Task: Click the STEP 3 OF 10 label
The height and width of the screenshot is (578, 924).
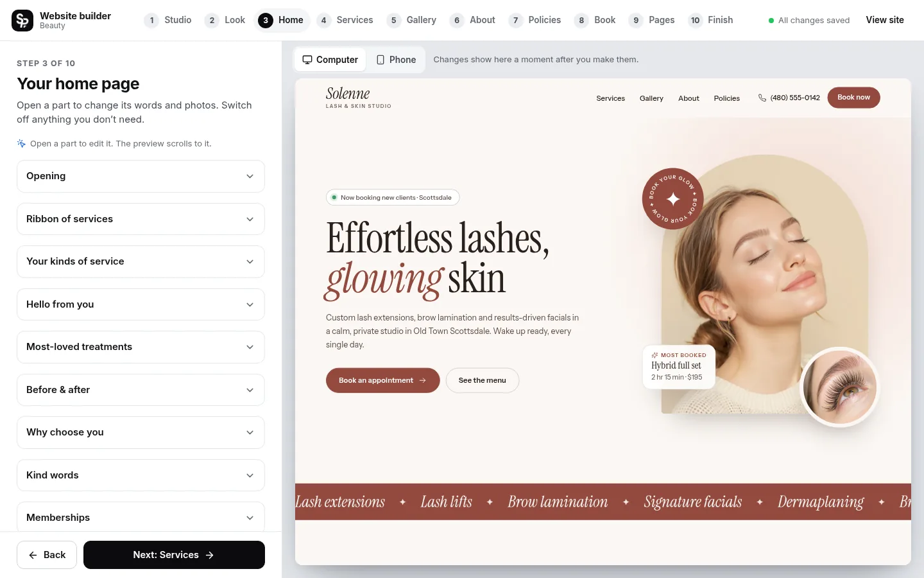Action: [46, 63]
